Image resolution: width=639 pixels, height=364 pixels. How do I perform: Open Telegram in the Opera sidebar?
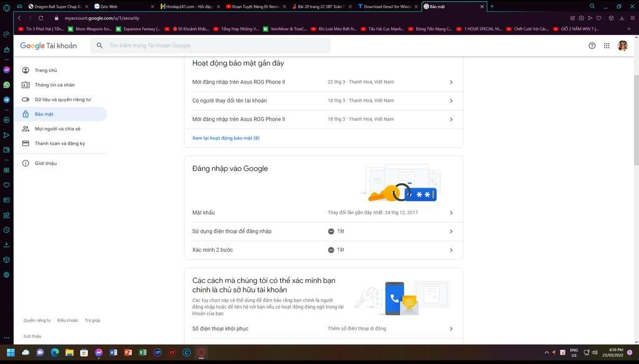(x=6, y=100)
